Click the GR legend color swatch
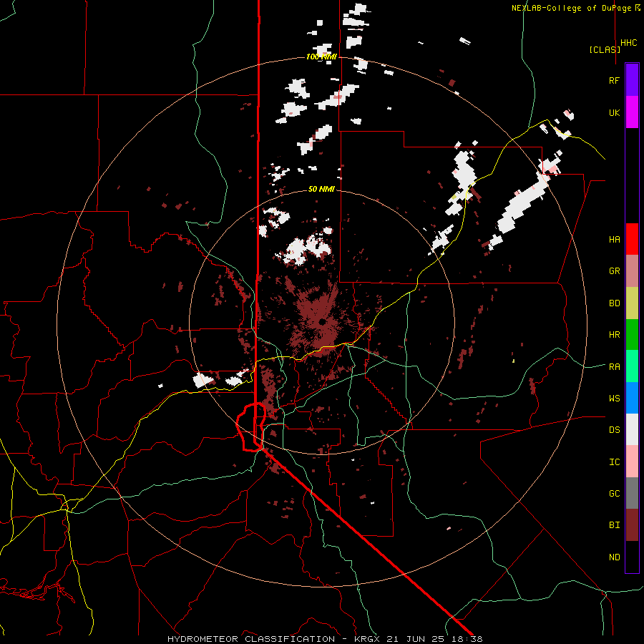The width and height of the screenshot is (644, 644). [x=632, y=271]
